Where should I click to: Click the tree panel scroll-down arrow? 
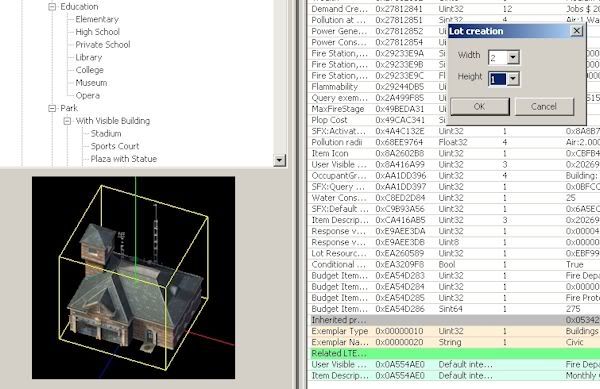tap(280, 160)
